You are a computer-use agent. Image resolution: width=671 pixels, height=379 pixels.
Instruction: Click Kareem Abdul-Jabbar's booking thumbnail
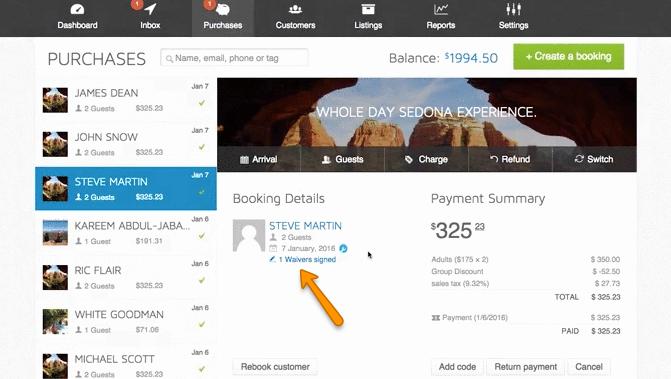tap(55, 233)
